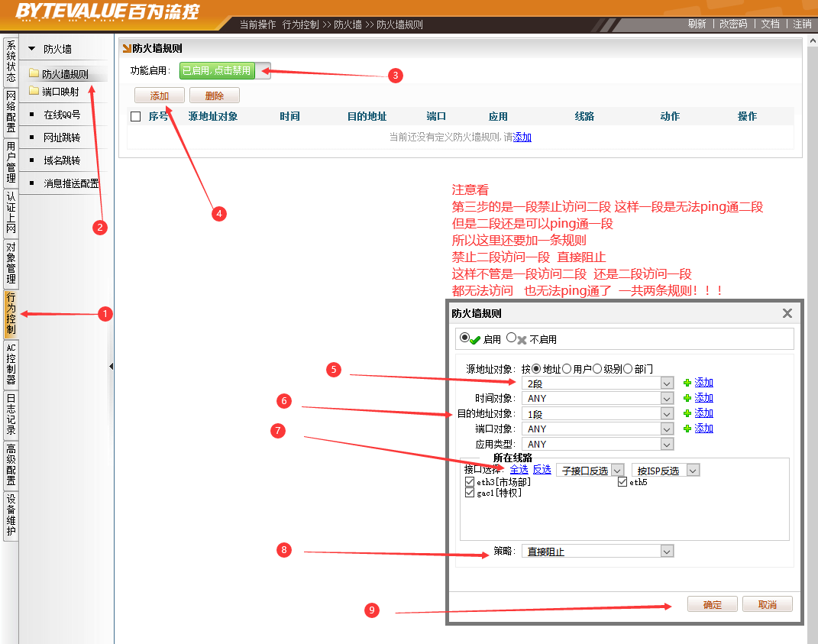
Task: Uncheck the eth3[市场部] interface checkbox
Action: click(x=470, y=482)
